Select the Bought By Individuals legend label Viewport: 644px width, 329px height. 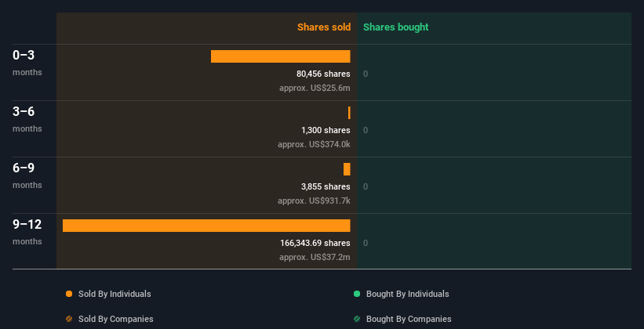407,294
